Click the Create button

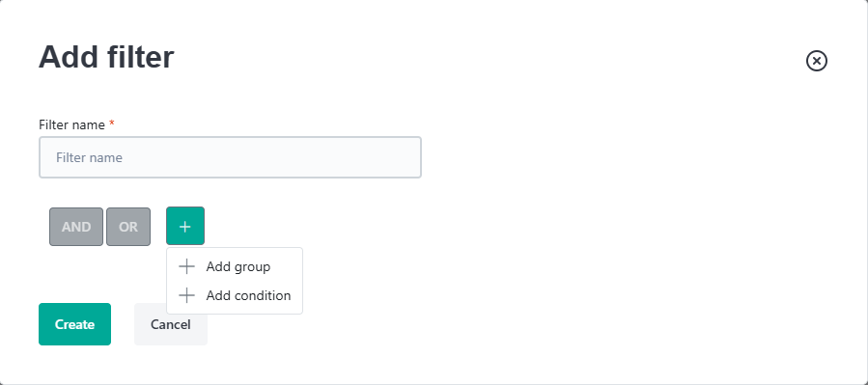(x=74, y=324)
